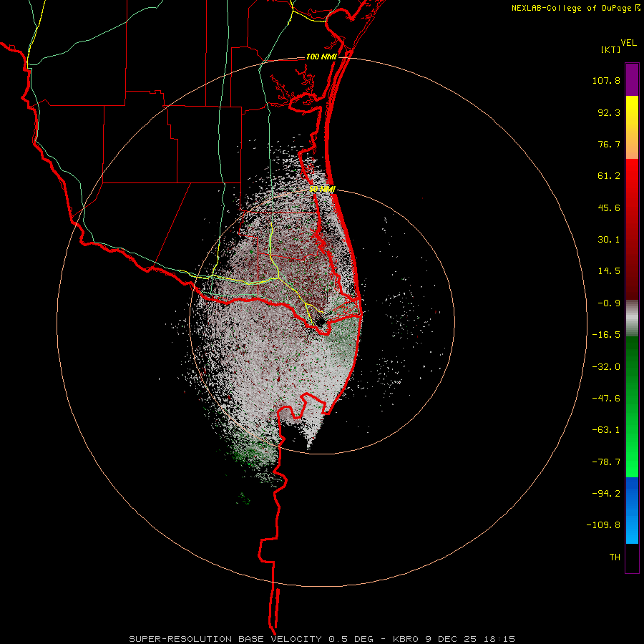The image size is (644, 644).
Task: Pick the green segment of velocity color bar
Action: [632, 406]
